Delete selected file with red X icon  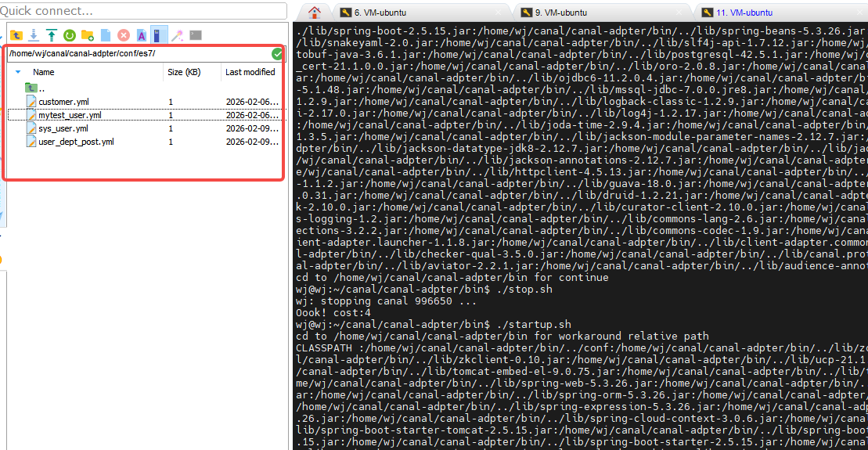click(x=124, y=35)
